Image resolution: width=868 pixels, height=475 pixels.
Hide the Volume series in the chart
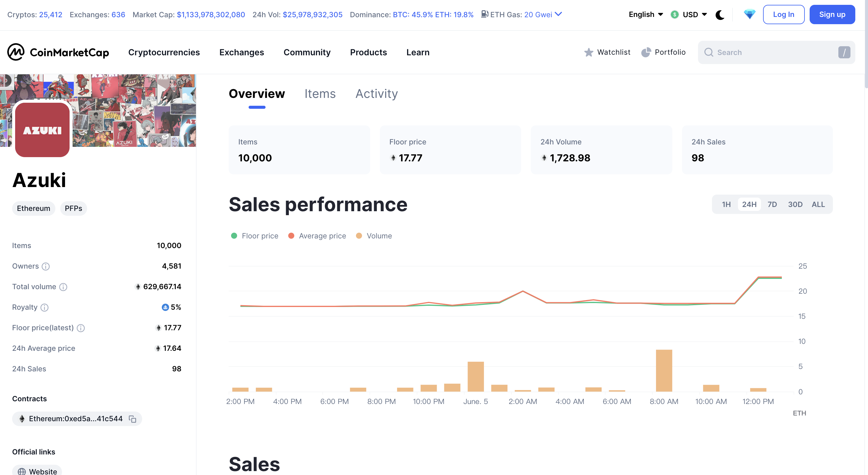pyautogui.click(x=374, y=236)
